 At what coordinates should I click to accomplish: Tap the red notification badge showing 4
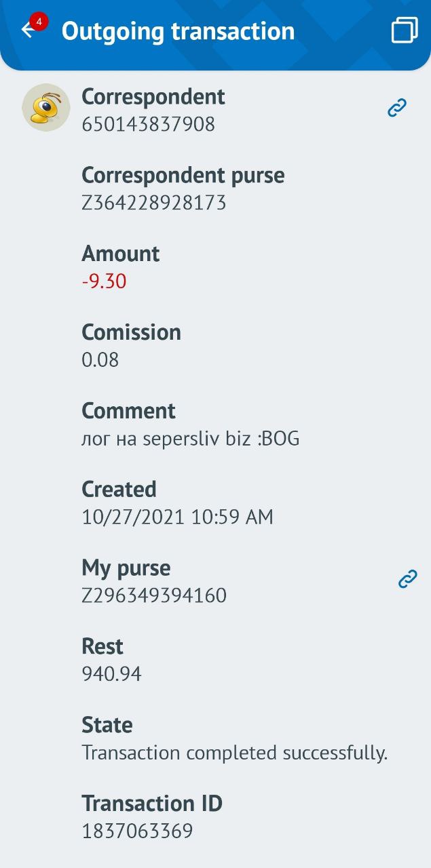click(x=39, y=22)
